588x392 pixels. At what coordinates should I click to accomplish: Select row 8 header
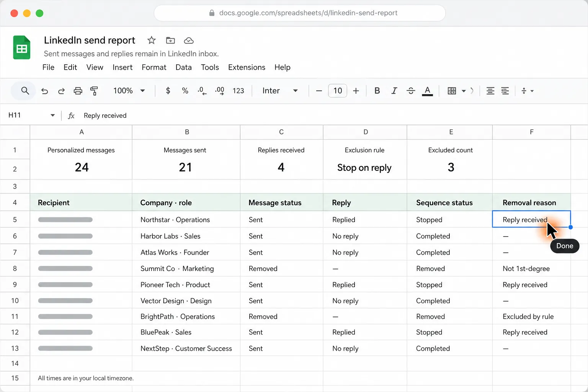click(15, 268)
